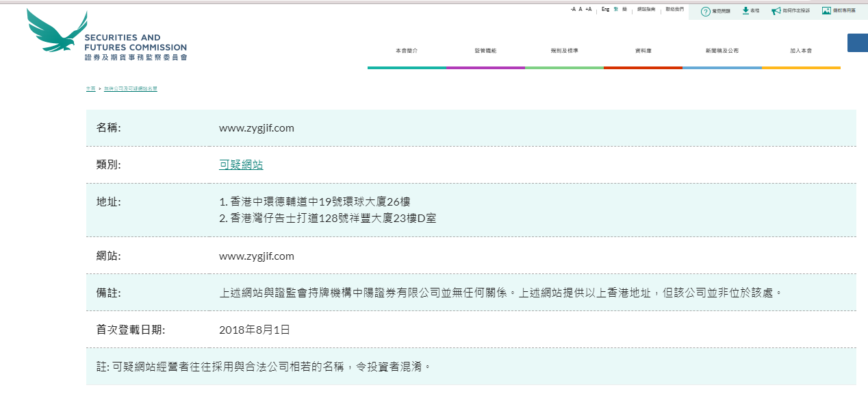Viewport: 868px width, 405px height.
Task: Increase font size with +A
Action: click(x=588, y=10)
